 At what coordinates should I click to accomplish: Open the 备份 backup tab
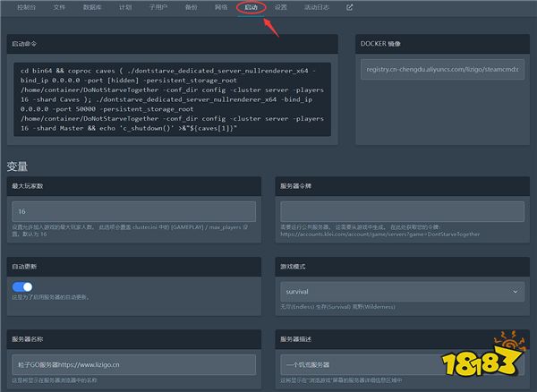191,7
